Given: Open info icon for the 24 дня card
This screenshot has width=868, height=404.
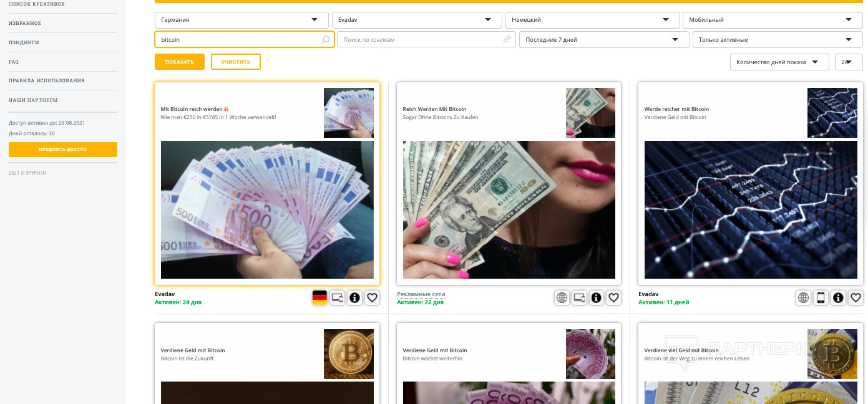Looking at the screenshot, I should point(354,298).
